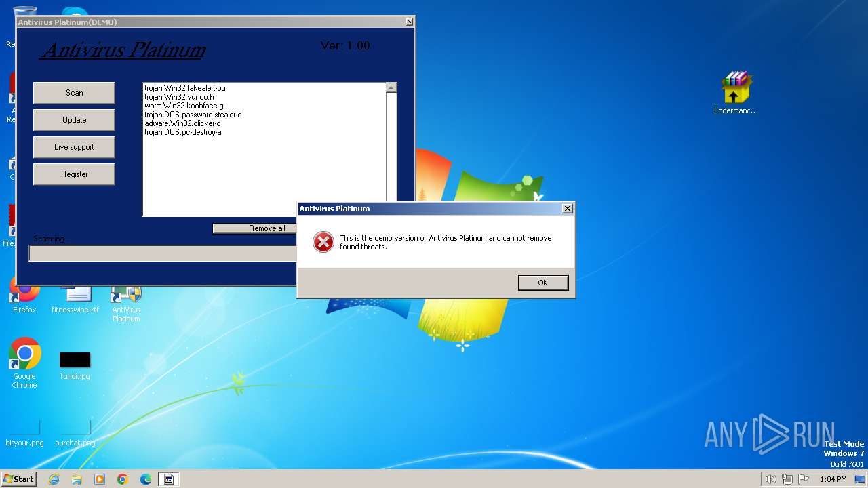Launch Chrome from the taskbar

[x=123, y=479]
